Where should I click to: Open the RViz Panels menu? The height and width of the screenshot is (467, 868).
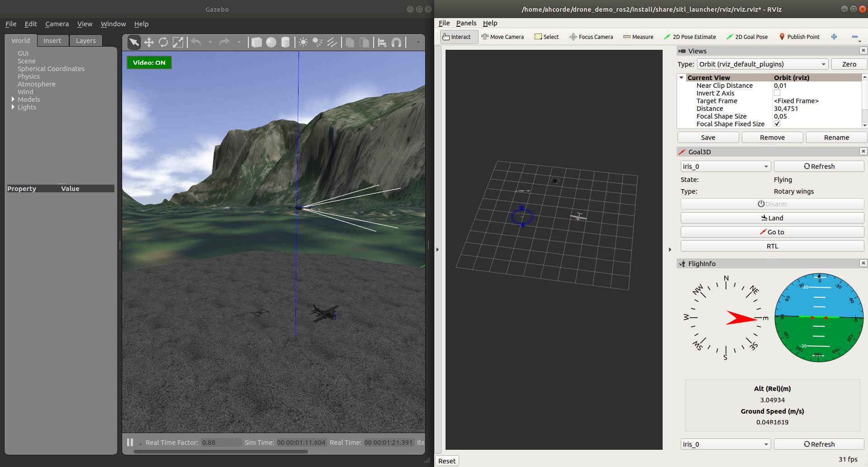[466, 23]
